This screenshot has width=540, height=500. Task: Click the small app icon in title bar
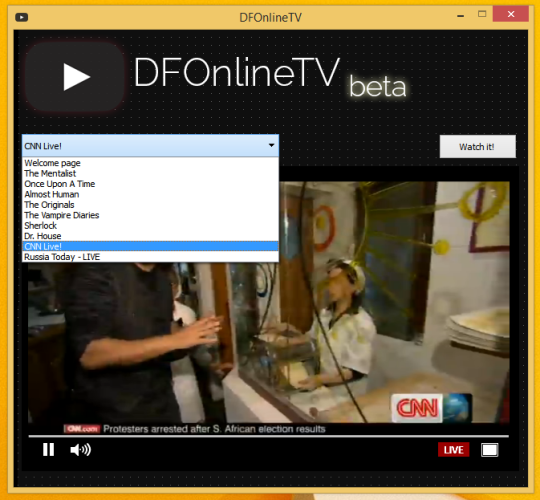21,17
